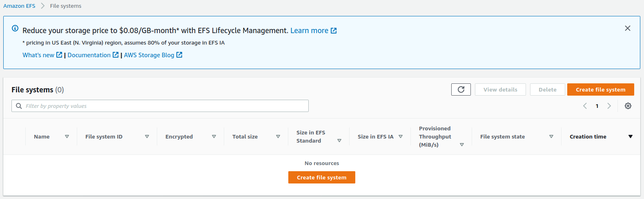This screenshot has height=199, width=644.
Task: Click external link icon beside Learn more
Action: (x=334, y=31)
